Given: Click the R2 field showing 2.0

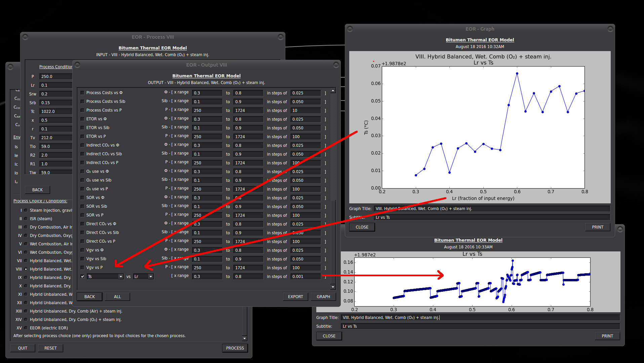Looking at the screenshot, I should coord(56,155).
